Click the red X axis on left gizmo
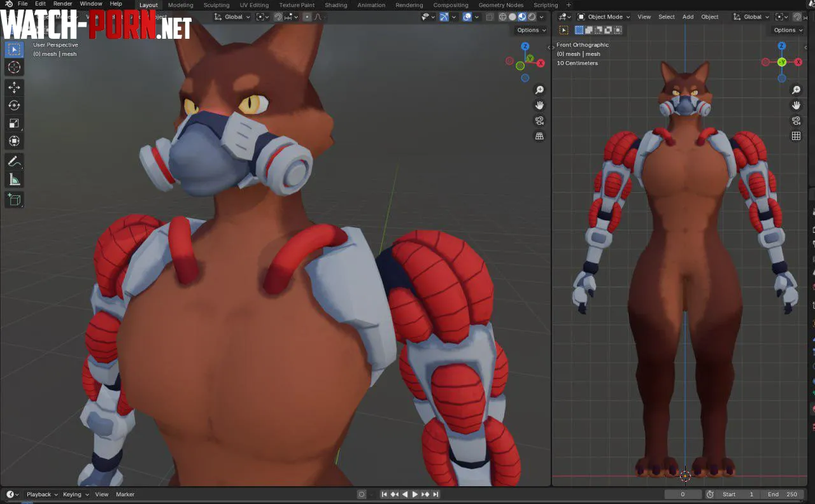 click(541, 63)
